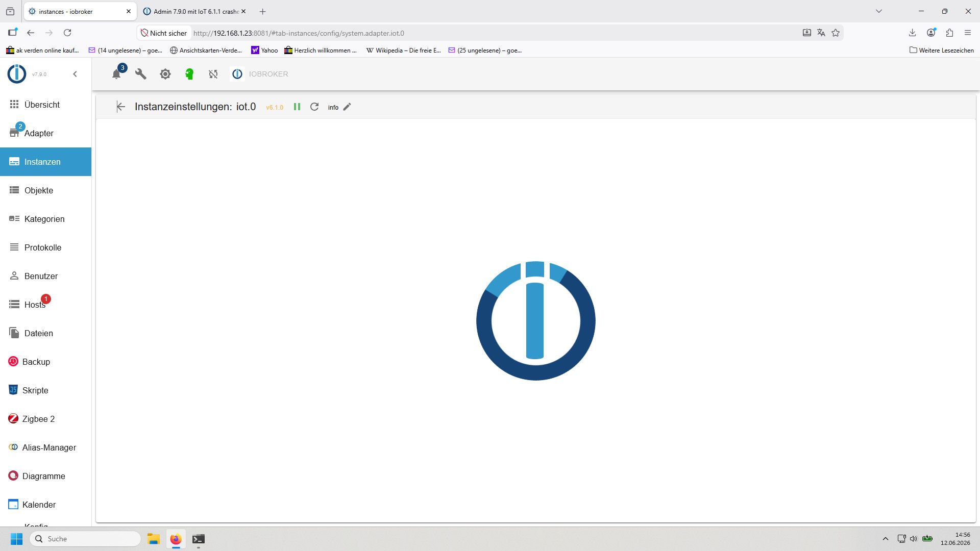Open File Explorer from the taskbar
Screen dimensions: 980x551
pyautogui.click(x=154, y=539)
